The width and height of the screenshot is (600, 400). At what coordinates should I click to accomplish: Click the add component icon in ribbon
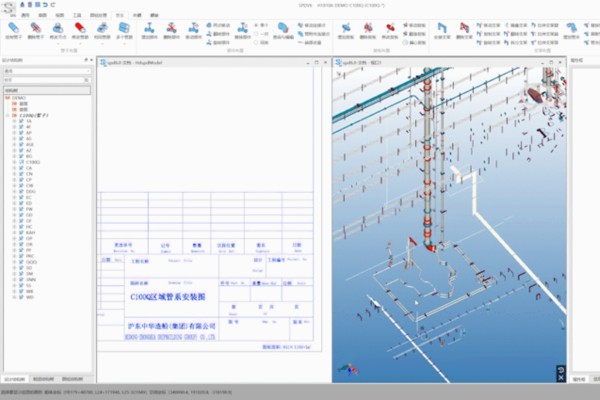(148, 31)
